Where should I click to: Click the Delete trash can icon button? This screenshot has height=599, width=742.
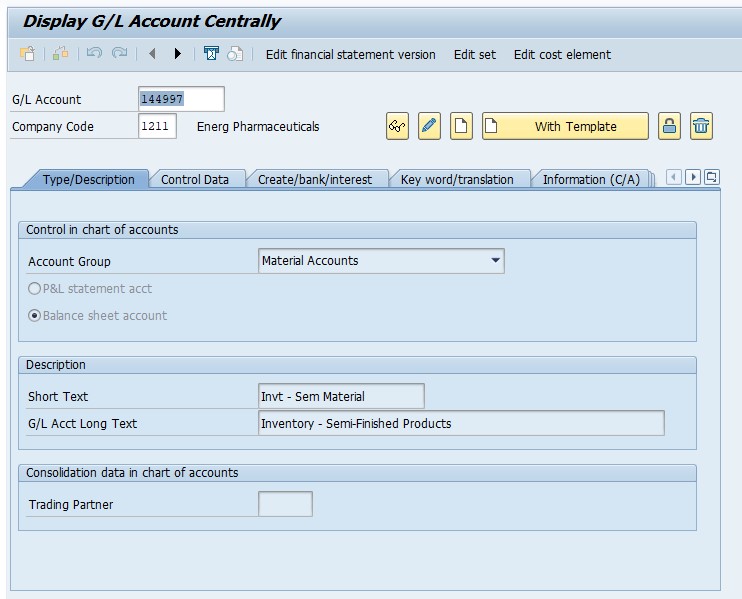tap(701, 126)
